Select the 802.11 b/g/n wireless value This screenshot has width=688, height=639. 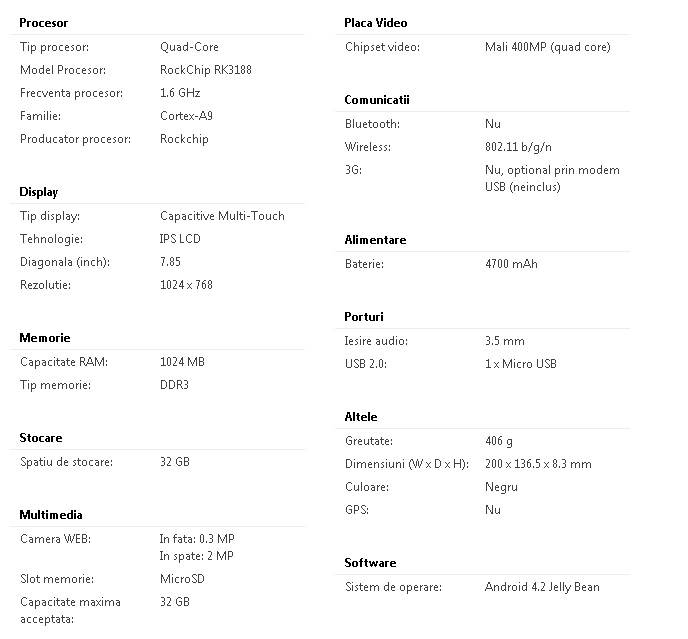pyautogui.click(x=522, y=147)
